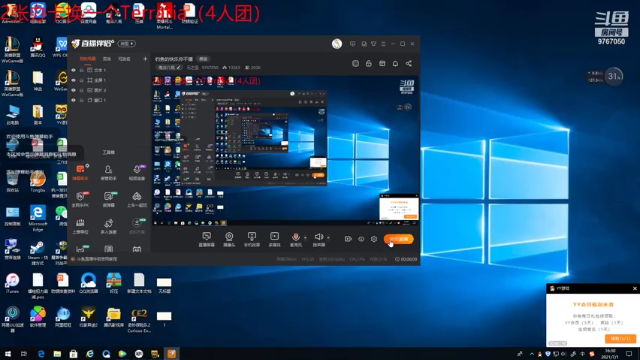Open the mode switch pill beside the logo
The height and width of the screenshot is (360, 640).
coord(127,44)
